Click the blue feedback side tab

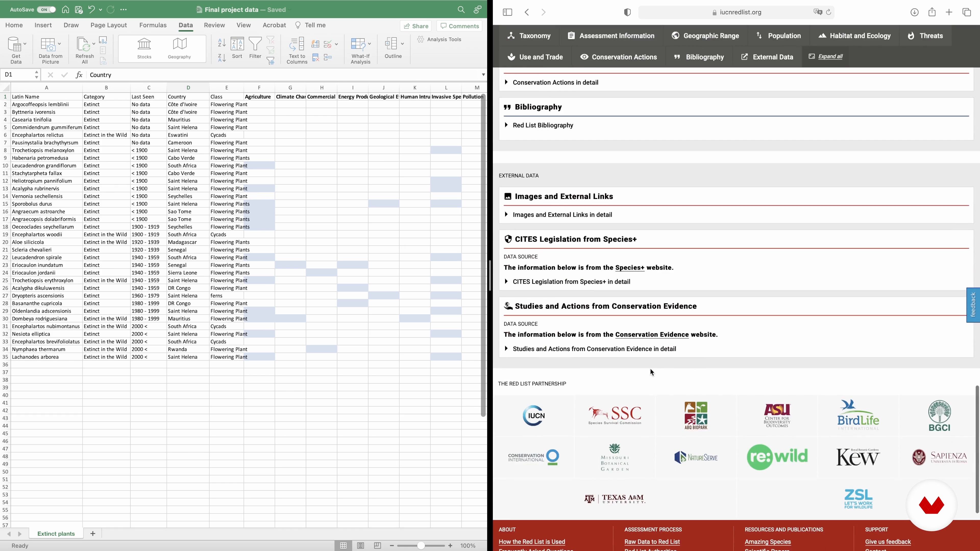(x=973, y=305)
